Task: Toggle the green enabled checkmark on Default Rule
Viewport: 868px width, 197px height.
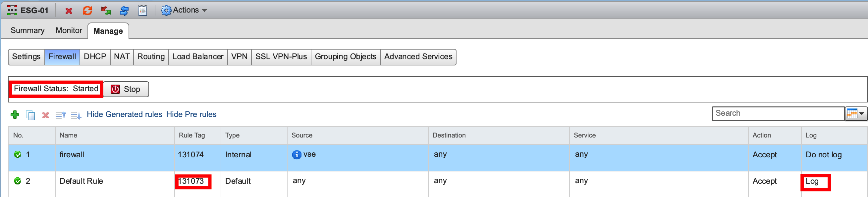Action: coord(18,181)
